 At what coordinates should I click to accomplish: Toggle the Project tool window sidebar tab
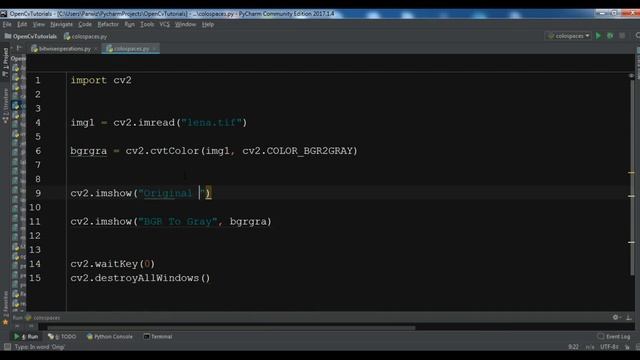[x=5, y=62]
